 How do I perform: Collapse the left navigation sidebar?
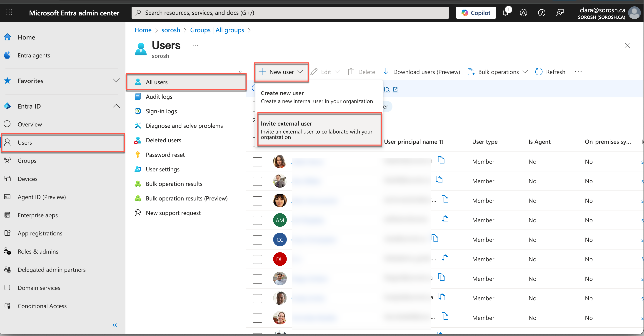(115, 325)
